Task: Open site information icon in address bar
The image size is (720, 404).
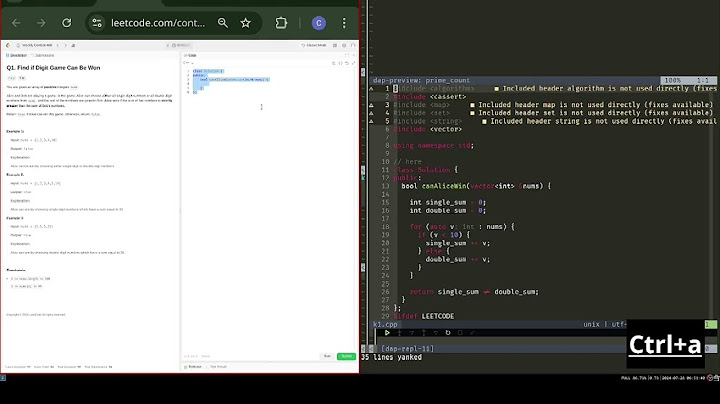Action: tap(97, 23)
